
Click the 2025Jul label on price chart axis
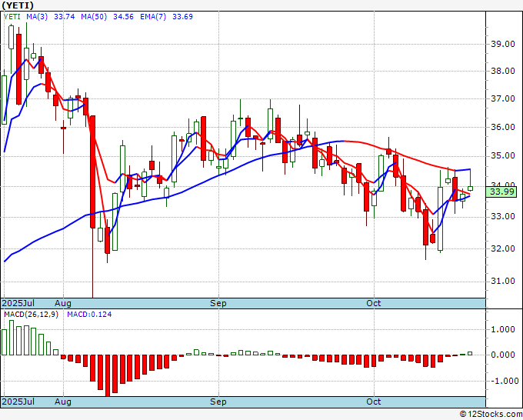[18, 303]
